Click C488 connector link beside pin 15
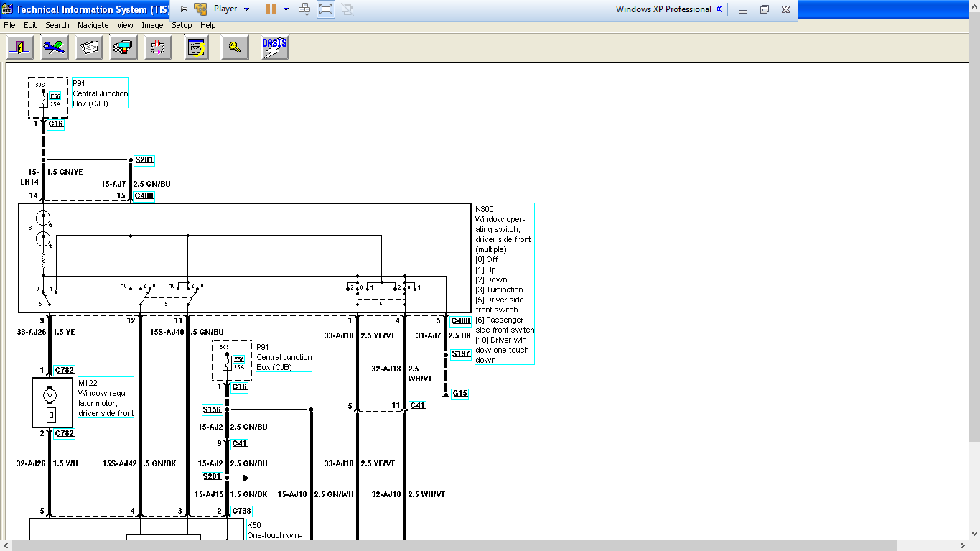This screenshot has height=551, width=980. point(144,195)
